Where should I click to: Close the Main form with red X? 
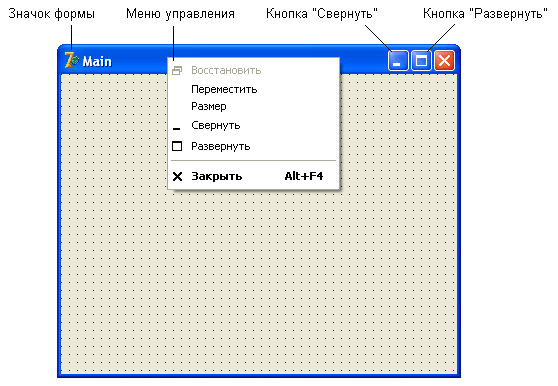tap(444, 61)
